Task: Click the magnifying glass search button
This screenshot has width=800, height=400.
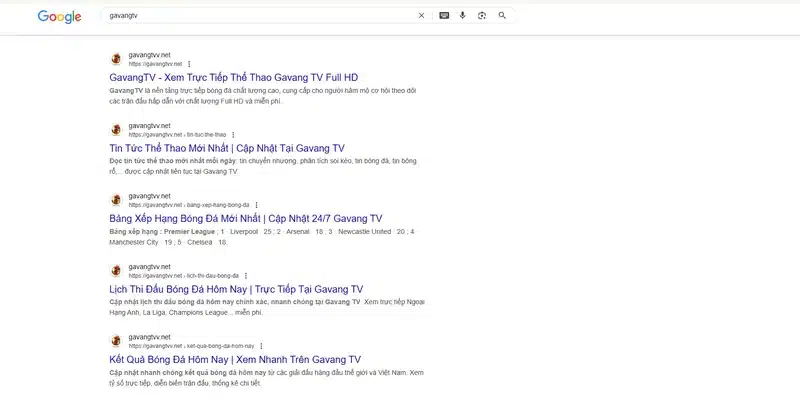Action: click(x=502, y=16)
